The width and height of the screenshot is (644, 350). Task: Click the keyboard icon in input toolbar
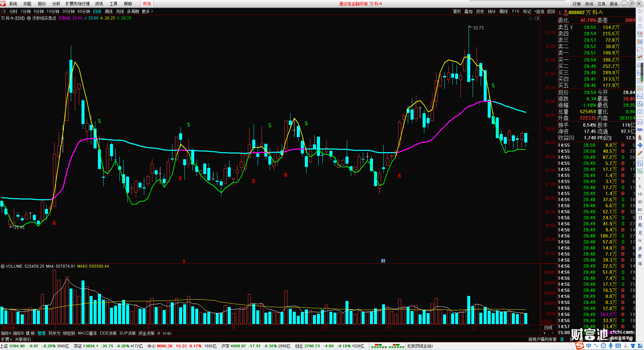[618, 346]
